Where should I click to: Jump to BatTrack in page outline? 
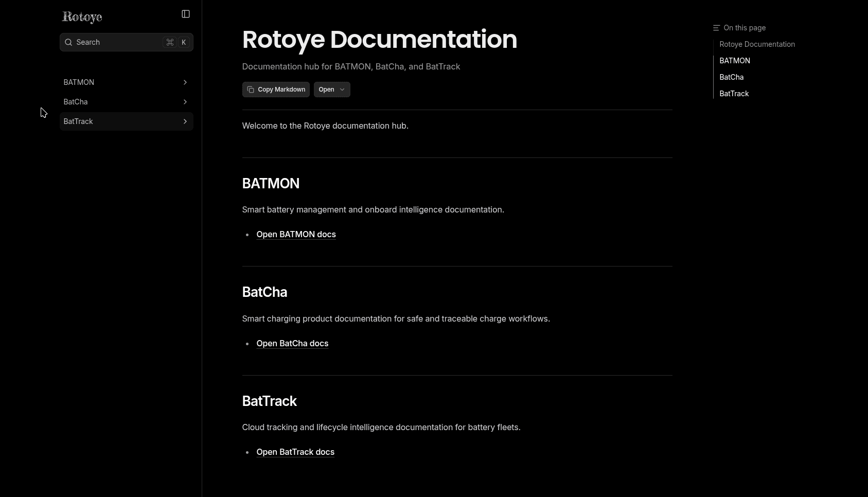[734, 94]
